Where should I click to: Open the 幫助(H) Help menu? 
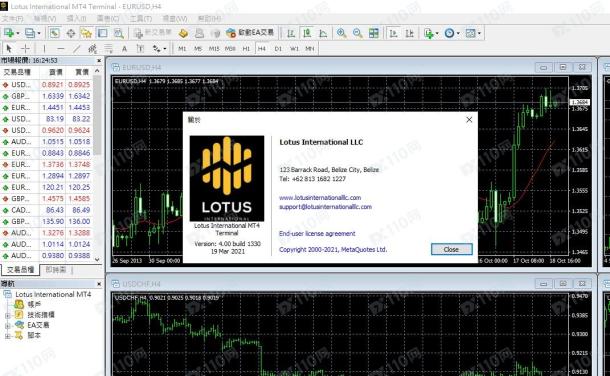point(209,19)
